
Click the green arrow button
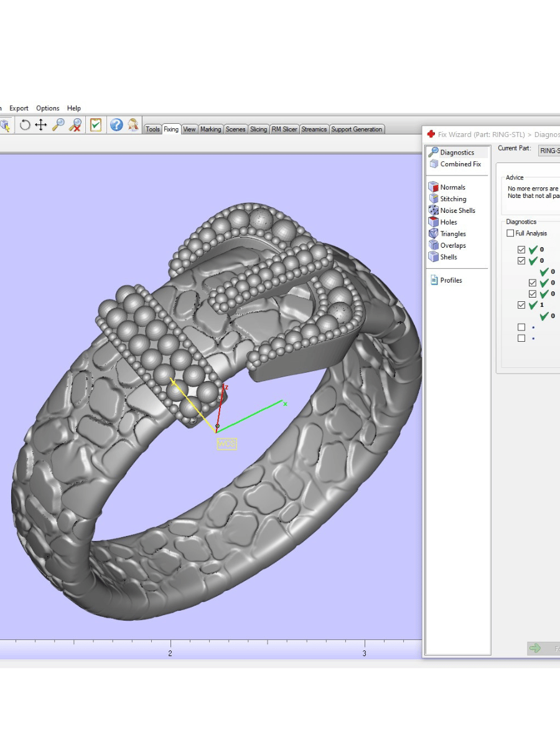point(534,649)
